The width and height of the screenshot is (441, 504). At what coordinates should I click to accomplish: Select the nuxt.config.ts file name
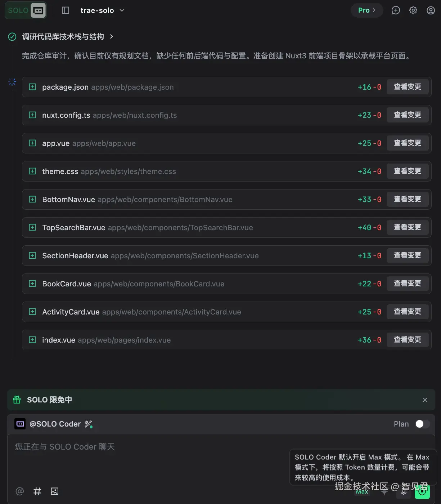(66, 115)
